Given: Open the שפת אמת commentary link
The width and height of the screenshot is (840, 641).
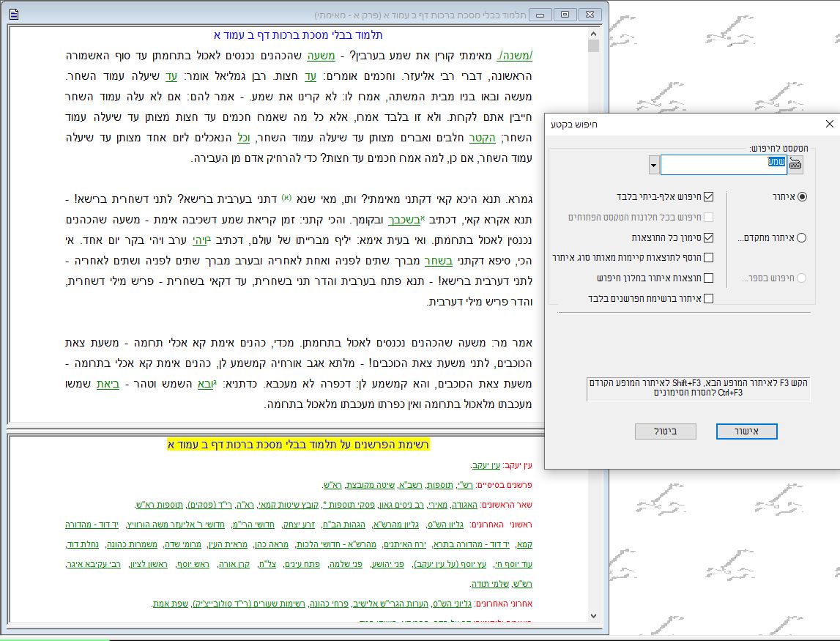Looking at the screenshot, I should coord(171,604).
